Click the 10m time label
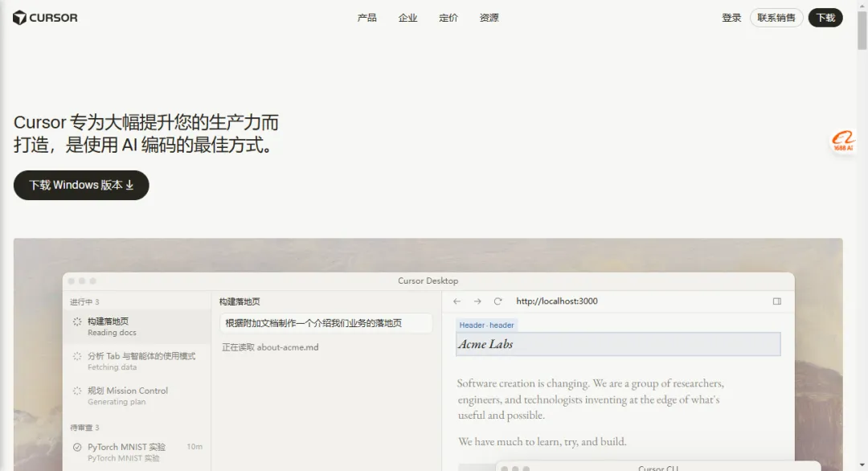This screenshot has width=868, height=471. click(x=194, y=447)
